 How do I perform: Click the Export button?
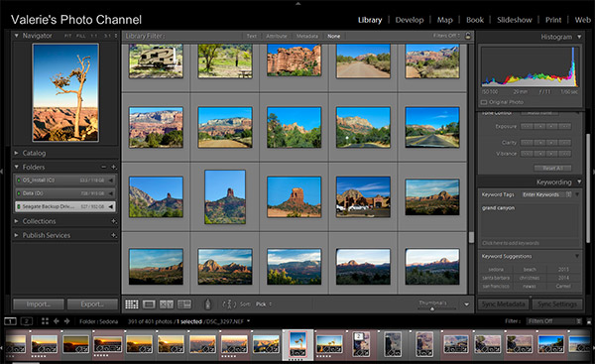pyautogui.click(x=92, y=304)
